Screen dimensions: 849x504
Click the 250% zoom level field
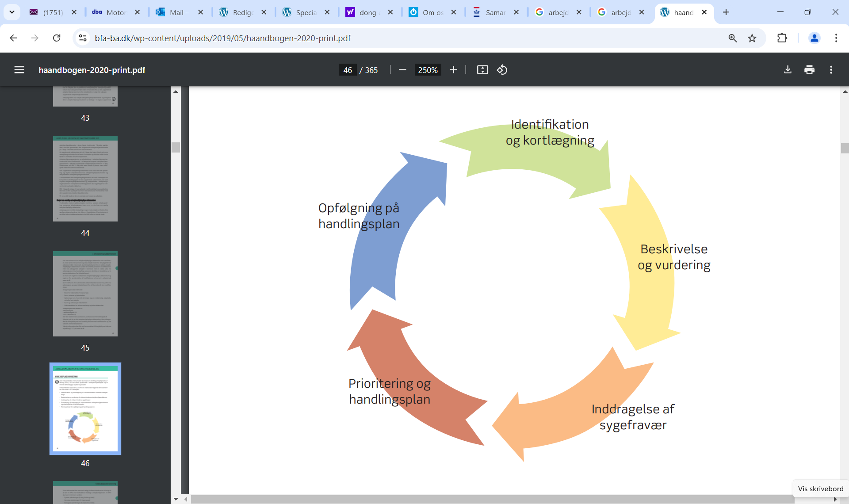[x=428, y=70]
